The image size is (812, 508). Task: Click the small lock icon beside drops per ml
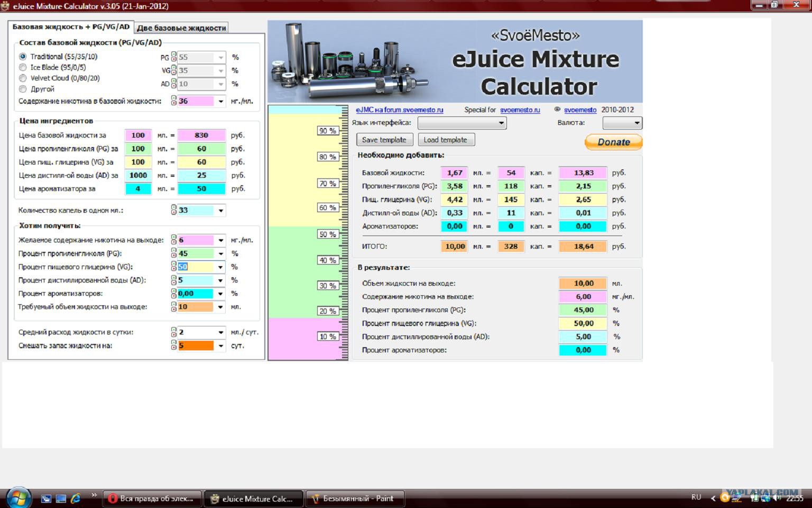coord(173,210)
